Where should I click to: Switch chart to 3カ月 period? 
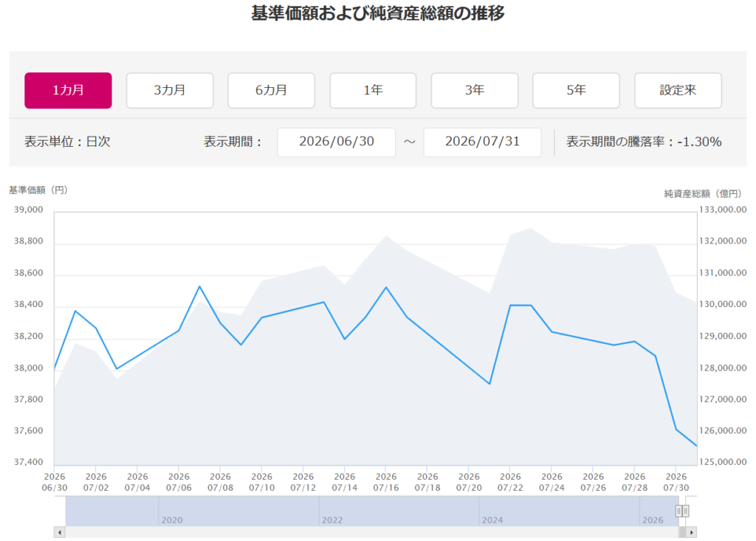click(170, 90)
